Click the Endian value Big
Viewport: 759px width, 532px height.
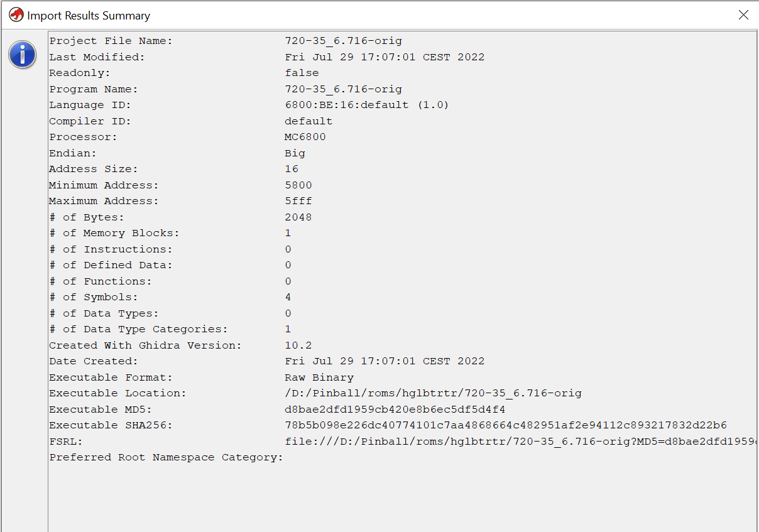coord(295,153)
